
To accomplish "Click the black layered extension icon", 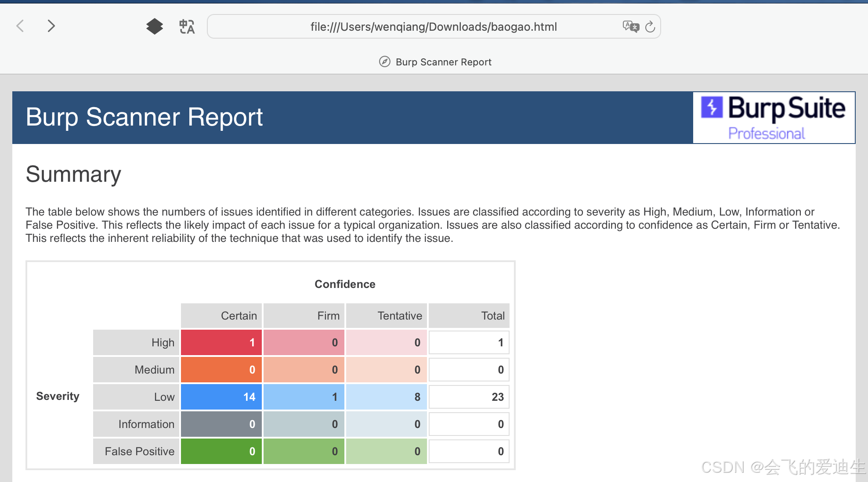I will [154, 27].
